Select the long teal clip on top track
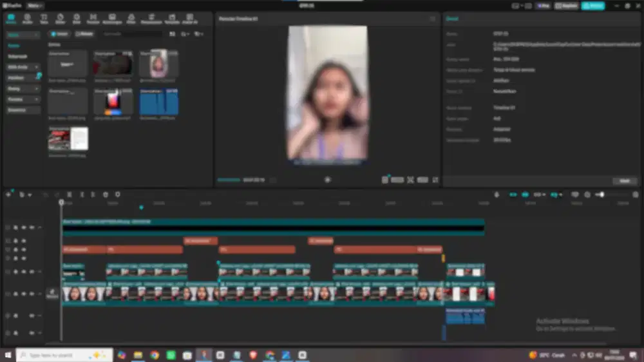This screenshot has width=644, height=362. click(273, 227)
